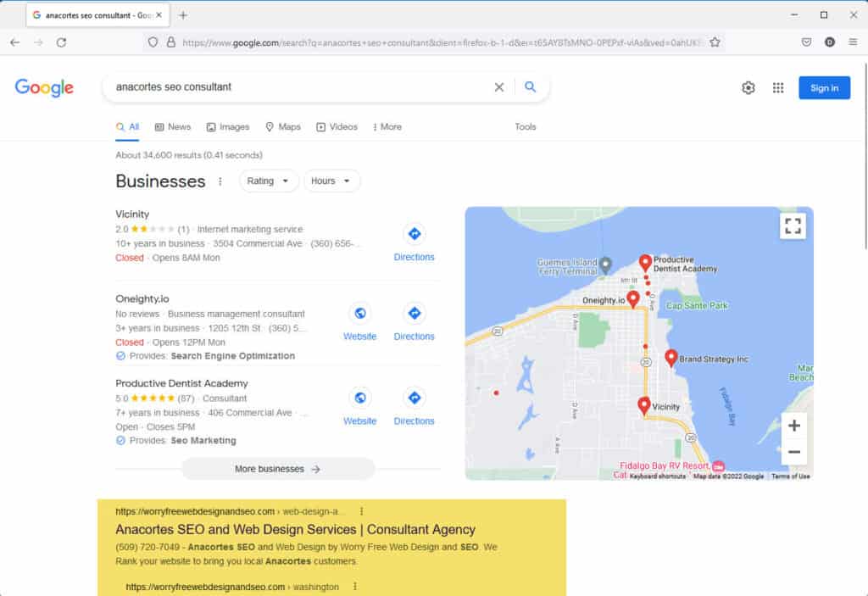Get directions to Productive Dentist Academy
The image size is (868, 596).
[x=414, y=407]
